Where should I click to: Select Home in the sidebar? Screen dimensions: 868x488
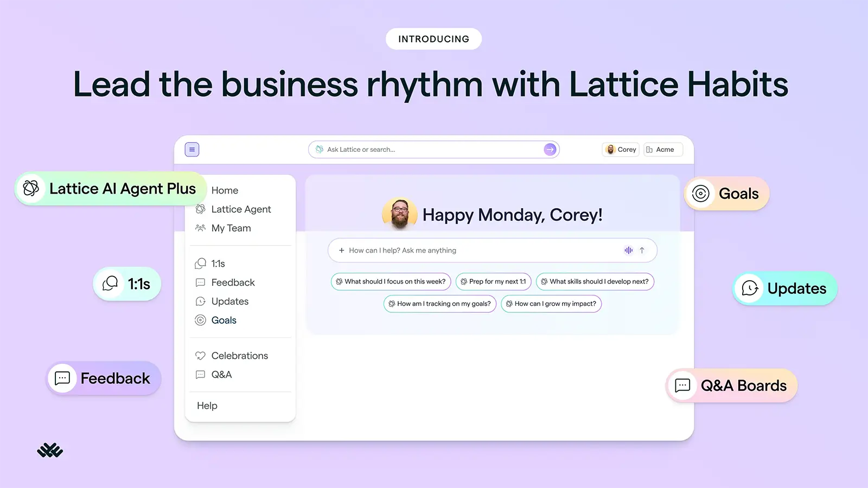[x=225, y=190]
